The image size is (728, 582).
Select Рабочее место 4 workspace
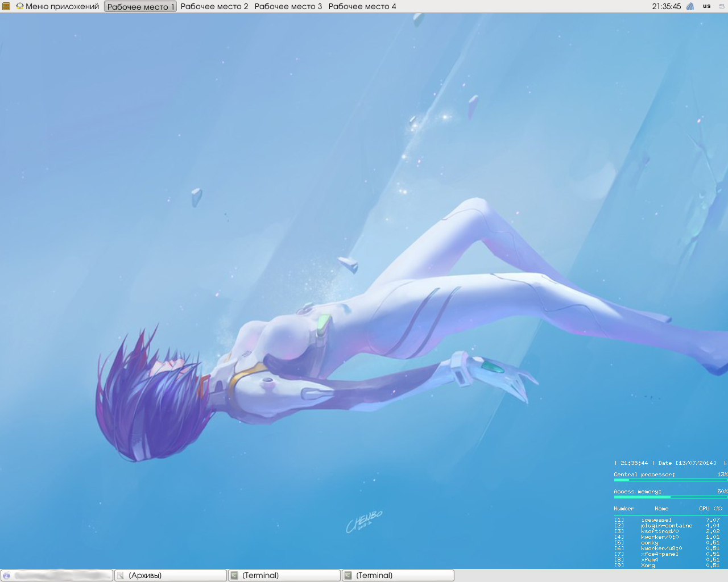(x=362, y=6)
